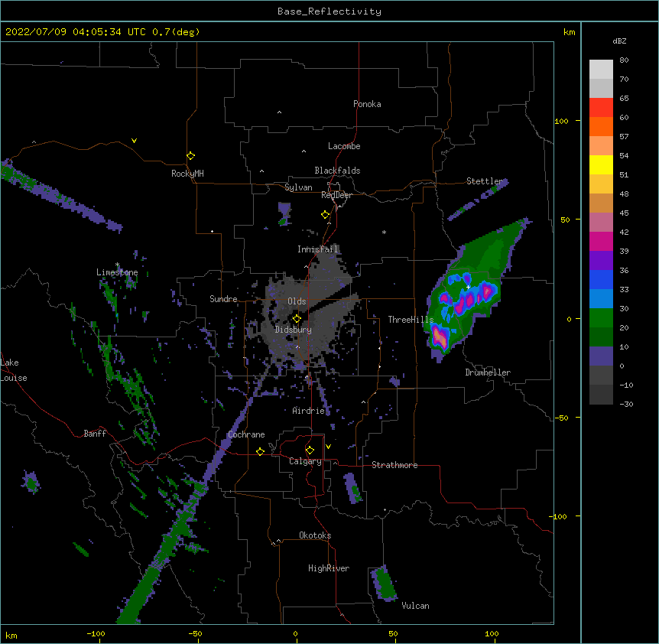Click the Sundre label

[223, 299]
